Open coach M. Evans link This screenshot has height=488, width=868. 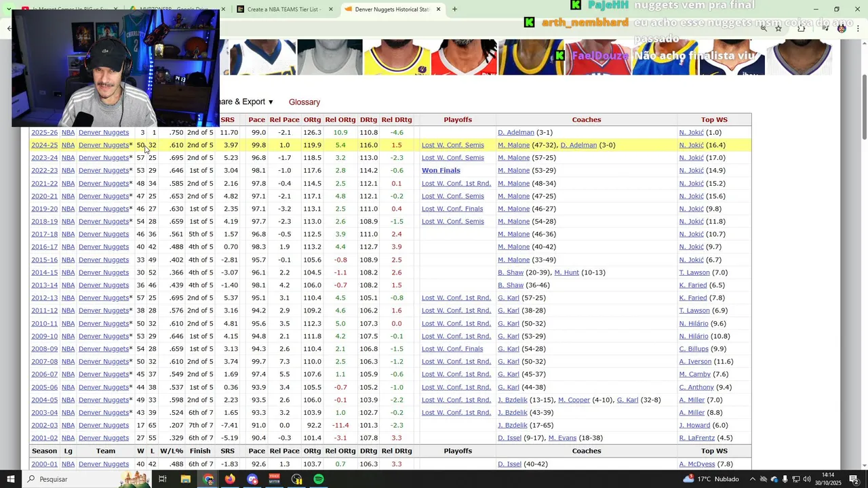[x=562, y=438]
